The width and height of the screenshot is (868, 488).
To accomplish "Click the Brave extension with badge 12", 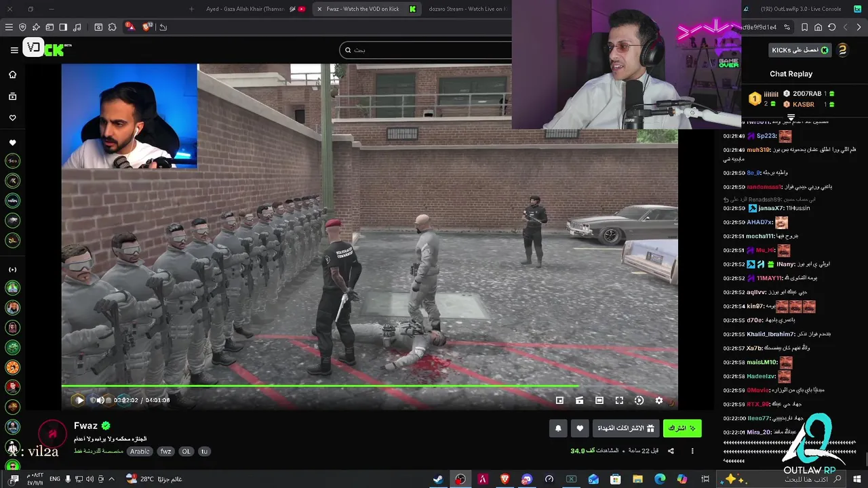I will click(x=148, y=27).
